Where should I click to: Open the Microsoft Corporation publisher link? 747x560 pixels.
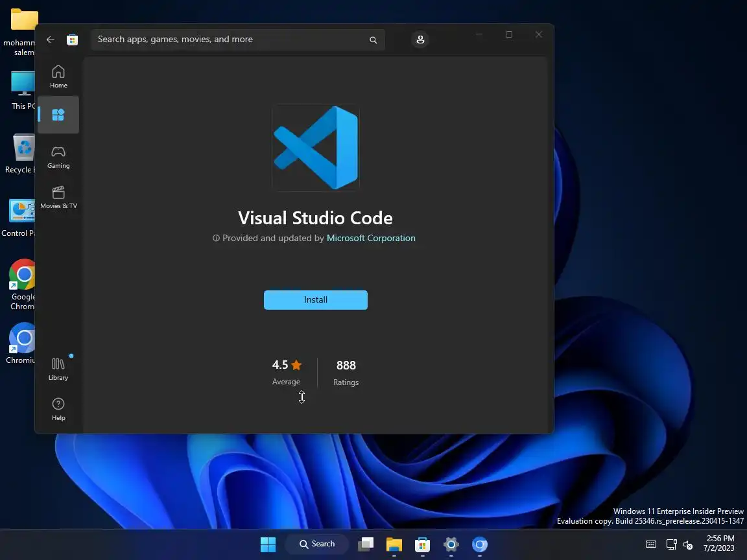371,238
